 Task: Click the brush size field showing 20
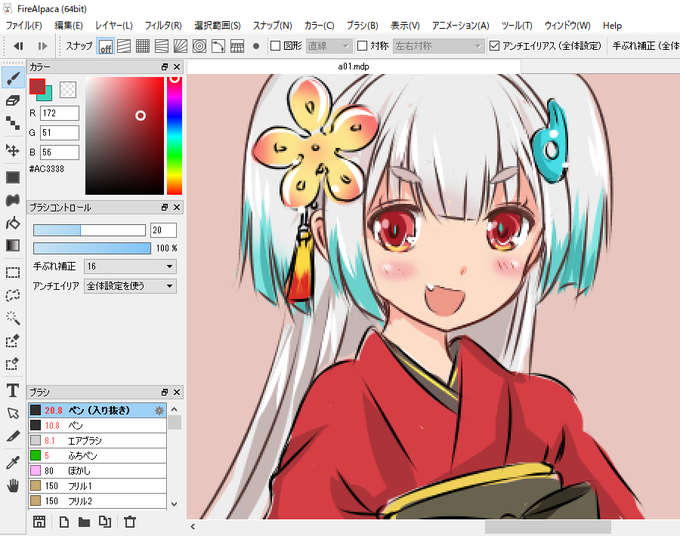point(163,230)
